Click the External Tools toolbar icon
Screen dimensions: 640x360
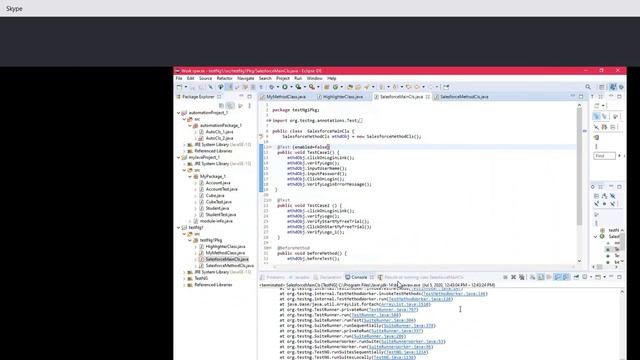tap(312, 87)
